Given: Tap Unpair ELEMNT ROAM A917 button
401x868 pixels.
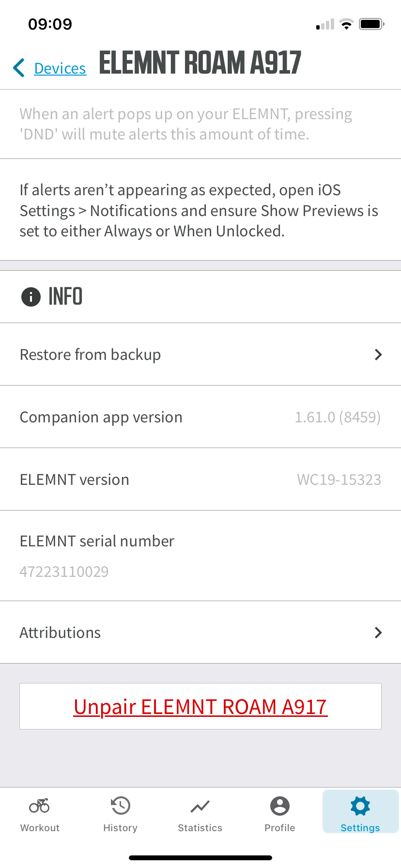Looking at the screenshot, I should pyautogui.click(x=200, y=706).
